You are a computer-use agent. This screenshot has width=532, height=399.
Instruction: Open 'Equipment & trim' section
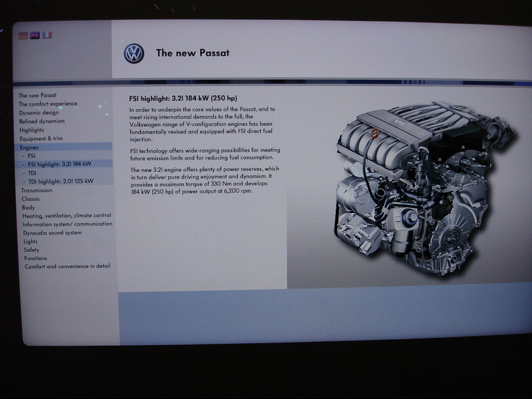tap(41, 138)
